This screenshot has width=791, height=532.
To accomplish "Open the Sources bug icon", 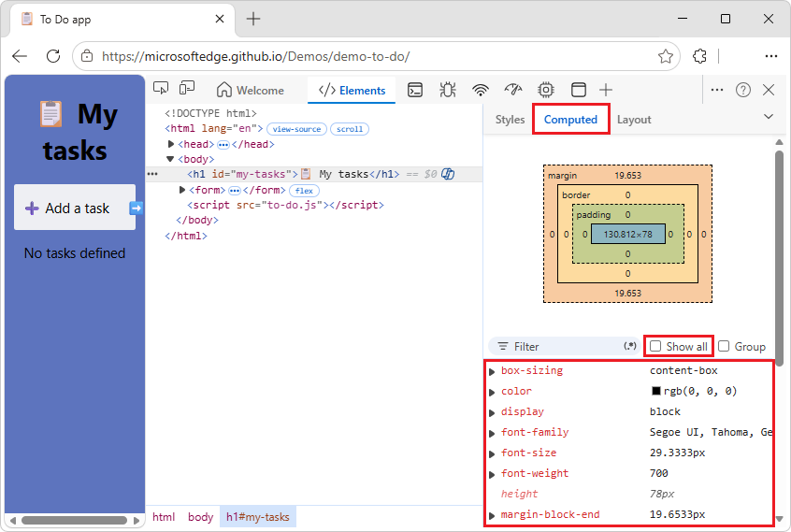I will coord(448,91).
